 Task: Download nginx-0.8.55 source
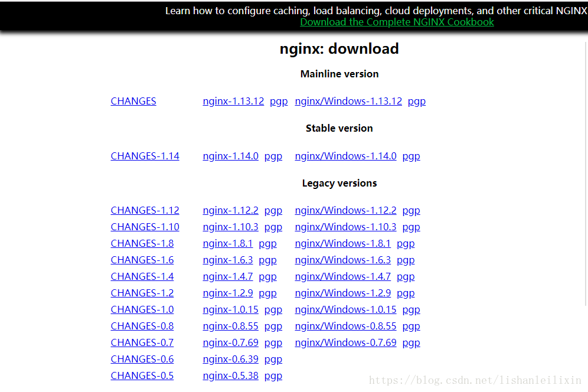point(231,326)
